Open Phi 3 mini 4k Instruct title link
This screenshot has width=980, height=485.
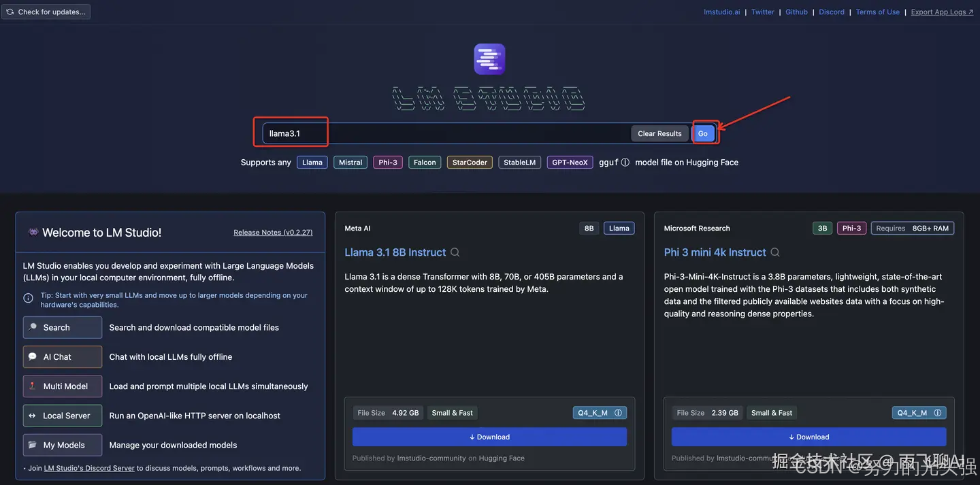715,252
